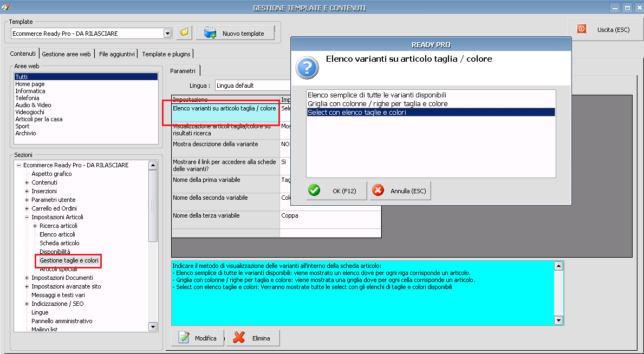Open the File aggiuntivi tab

pyautogui.click(x=116, y=54)
